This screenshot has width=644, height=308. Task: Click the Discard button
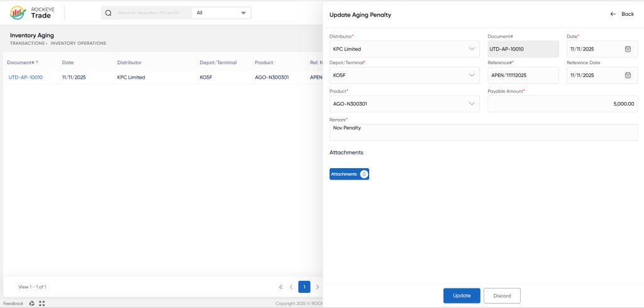(x=502, y=295)
